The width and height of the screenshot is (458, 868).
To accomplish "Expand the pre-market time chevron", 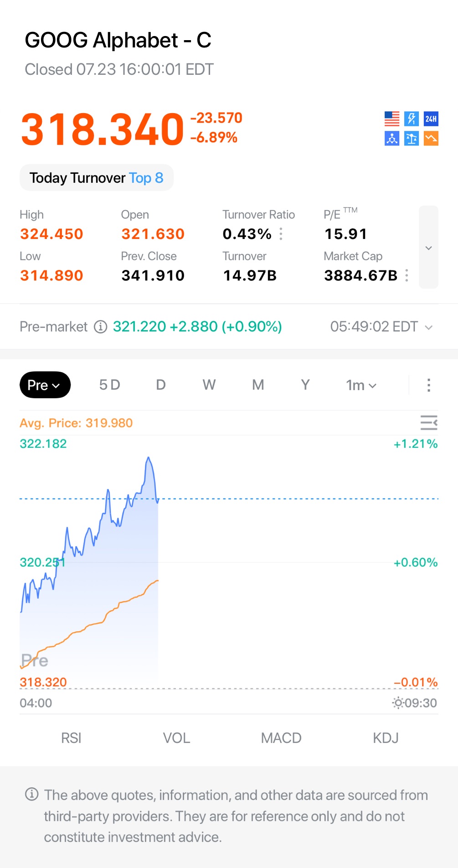I will [428, 327].
